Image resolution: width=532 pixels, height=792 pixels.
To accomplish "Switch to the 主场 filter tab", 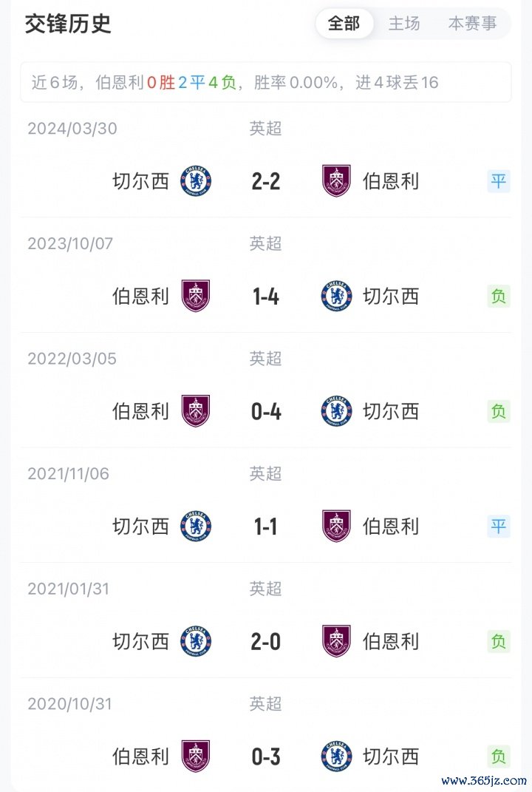I will [x=404, y=24].
